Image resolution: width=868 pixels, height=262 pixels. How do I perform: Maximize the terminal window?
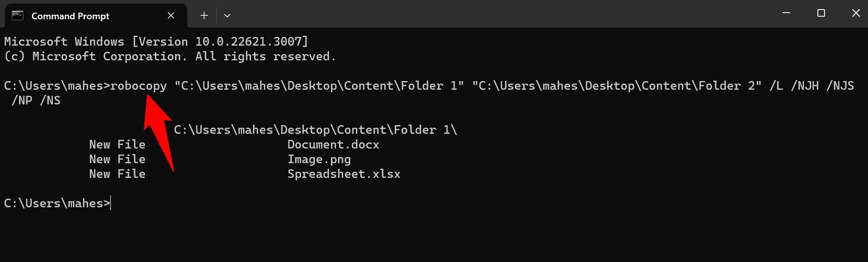tap(821, 13)
